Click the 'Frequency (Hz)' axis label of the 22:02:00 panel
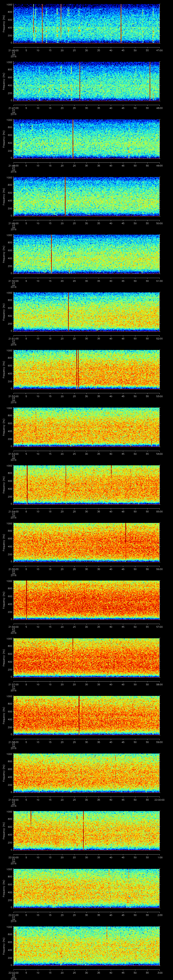Screen dimensions: 173x980 pyautogui.click(x=4, y=947)
